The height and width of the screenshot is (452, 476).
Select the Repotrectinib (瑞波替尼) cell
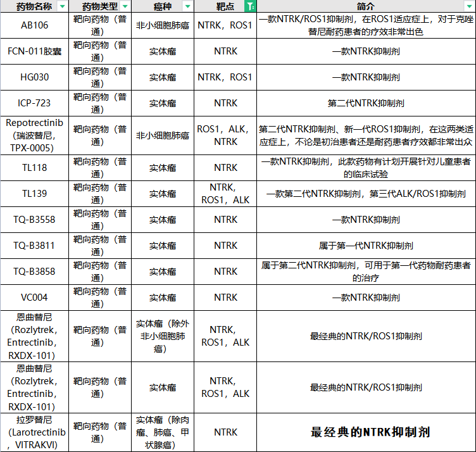click(35, 135)
